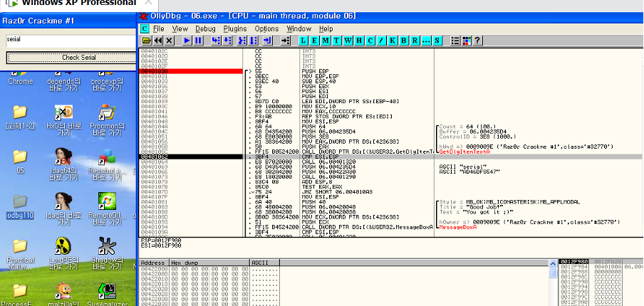Select the procexp shortcut on desktop
Image resolution: width=644 pixels, height=306 pixels.
pos(107,80)
